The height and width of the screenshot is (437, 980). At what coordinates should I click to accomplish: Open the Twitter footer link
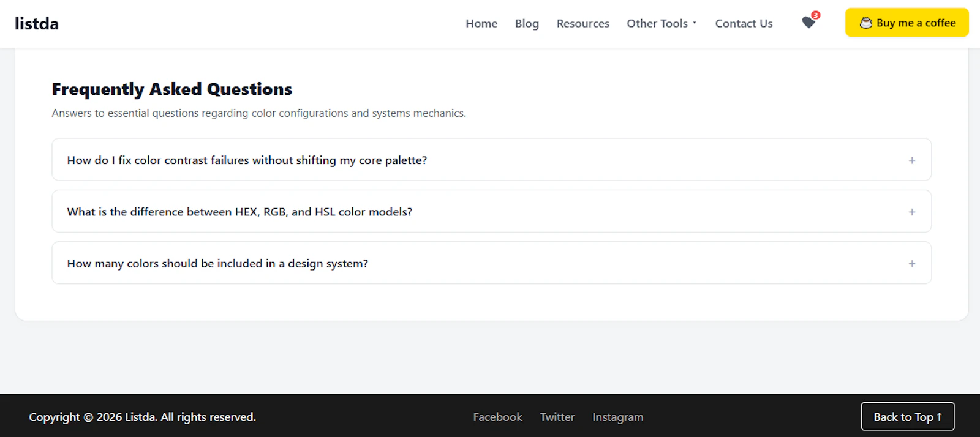[557, 417]
